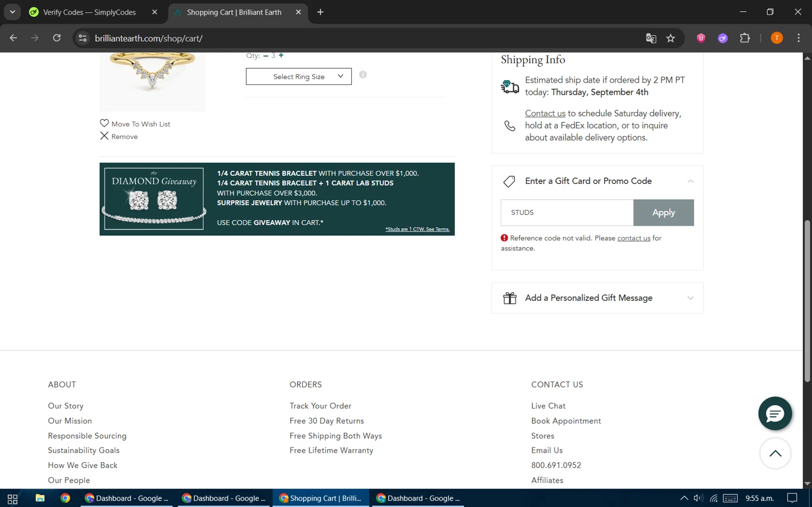
Task: Open Free Shipping Both Ways link
Action: coord(336,436)
